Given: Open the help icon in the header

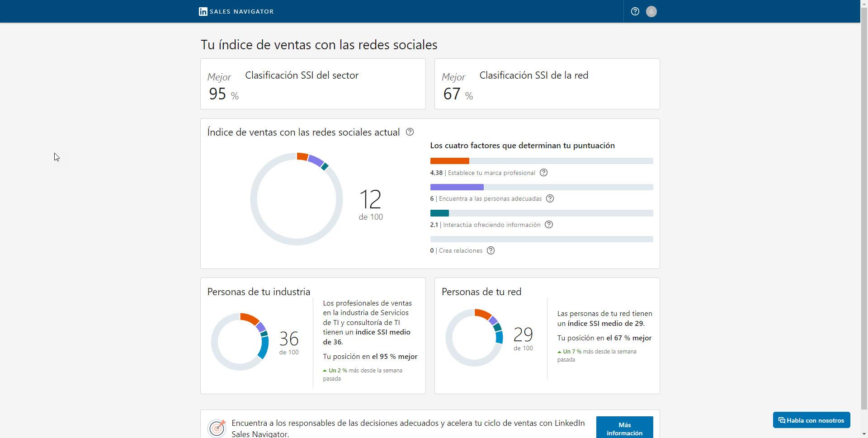Looking at the screenshot, I should coord(635,11).
